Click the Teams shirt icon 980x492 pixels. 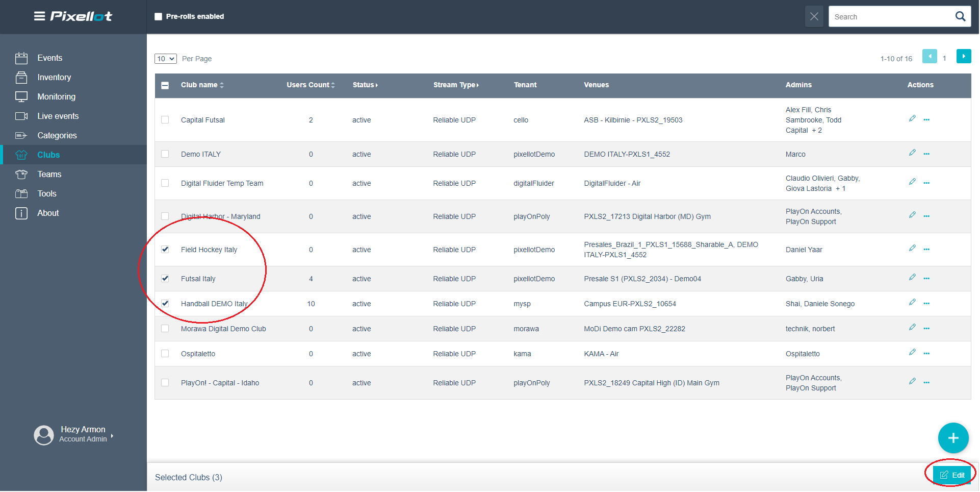tap(21, 175)
